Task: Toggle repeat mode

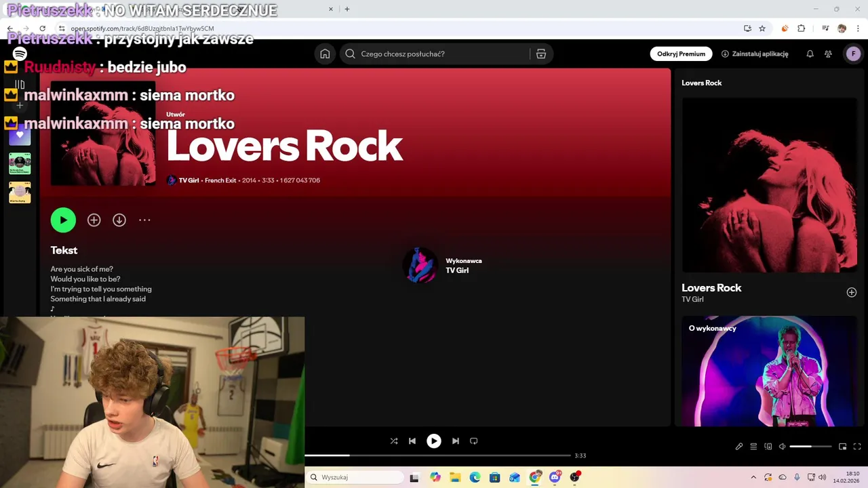Action: click(474, 441)
